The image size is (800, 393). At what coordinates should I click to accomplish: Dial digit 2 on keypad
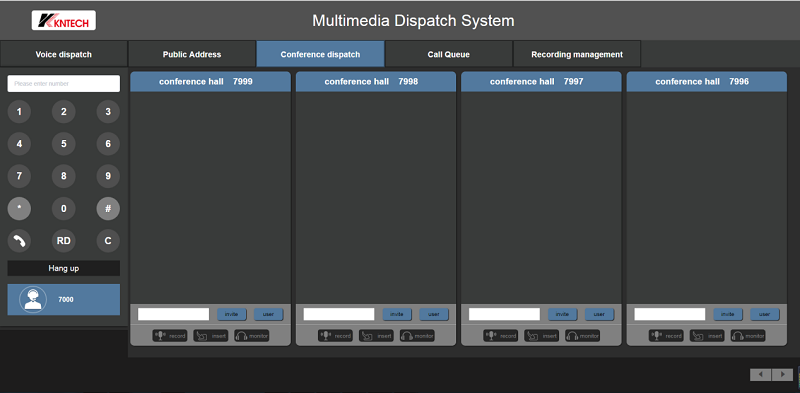[x=64, y=112]
